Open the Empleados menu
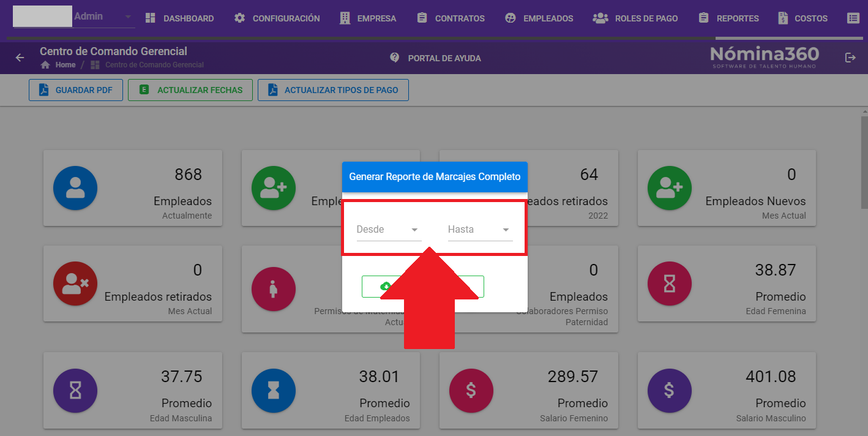The image size is (868, 436). 539,18
